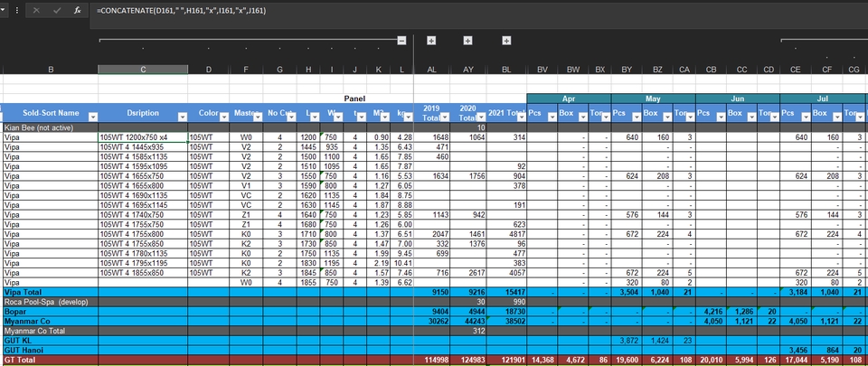Click the 15417 value in Vipa Total row

tap(506, 292)
